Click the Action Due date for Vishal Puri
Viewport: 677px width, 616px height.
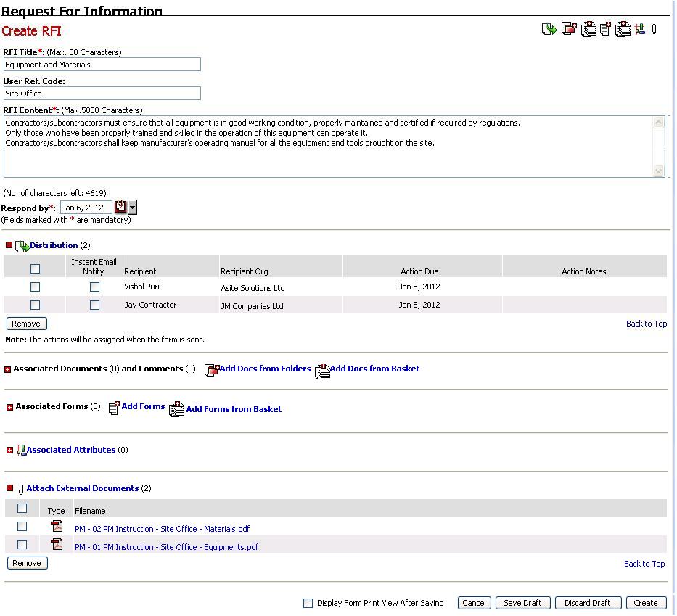pos(419,287)
